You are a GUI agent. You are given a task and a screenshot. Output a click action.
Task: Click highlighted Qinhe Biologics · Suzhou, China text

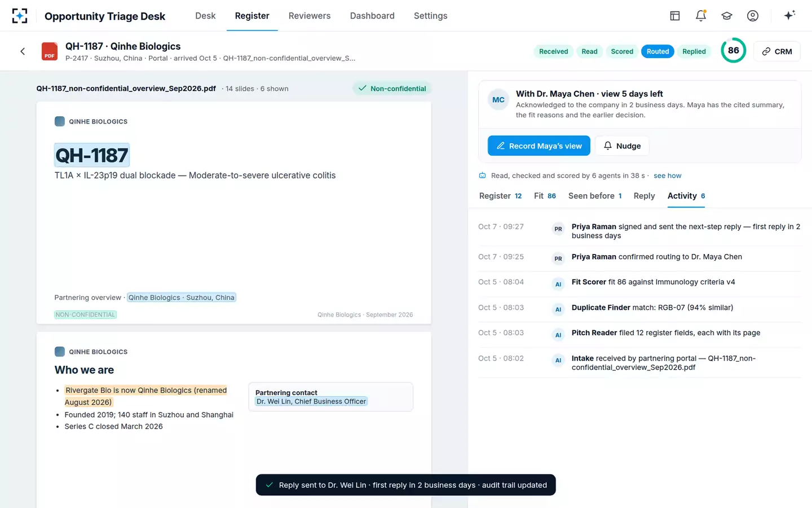click(x=181, y=297)
